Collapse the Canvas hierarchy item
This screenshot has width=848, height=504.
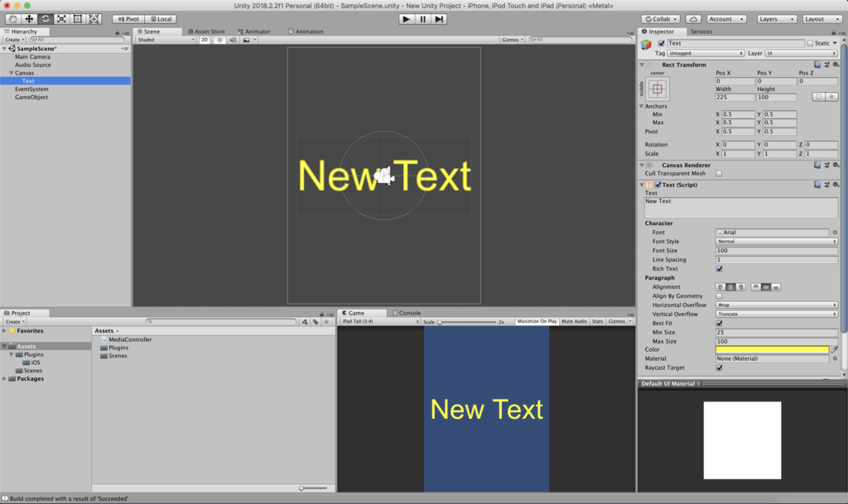[11, 73]
